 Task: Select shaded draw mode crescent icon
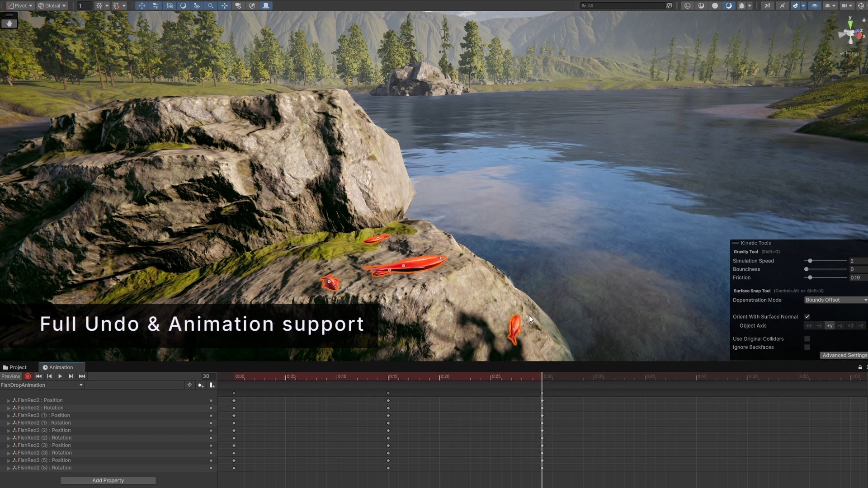(x=729, y=5)
